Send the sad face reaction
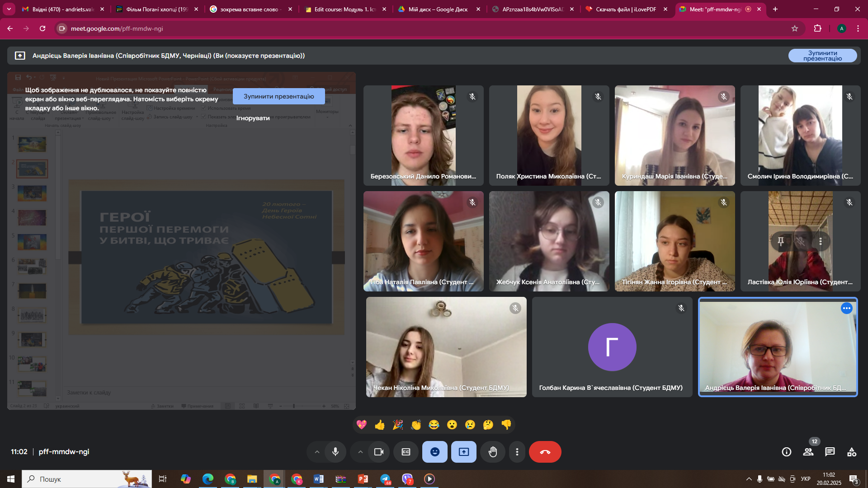The width and height of the screenshot is (868, 488). [470, 425]
